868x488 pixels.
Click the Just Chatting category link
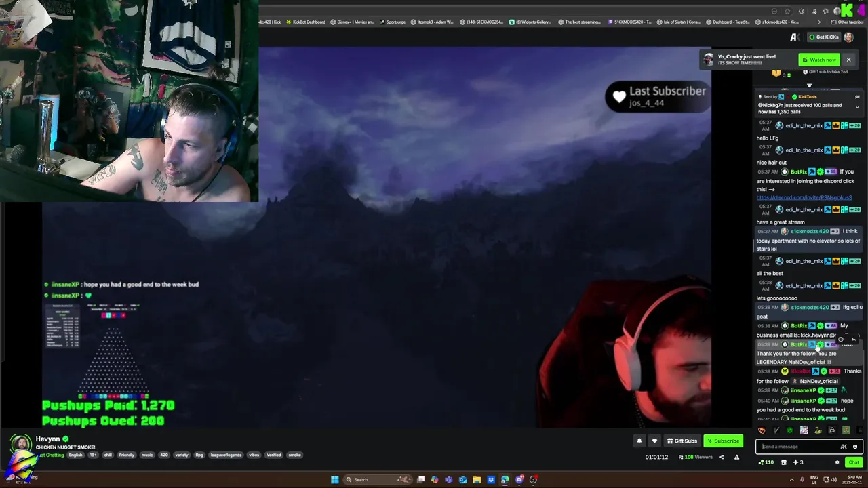pyautogui.click(x=52, y=455)
